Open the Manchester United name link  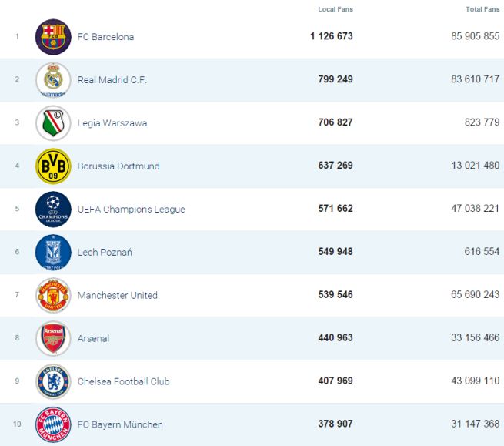click(x=117, y=296)
